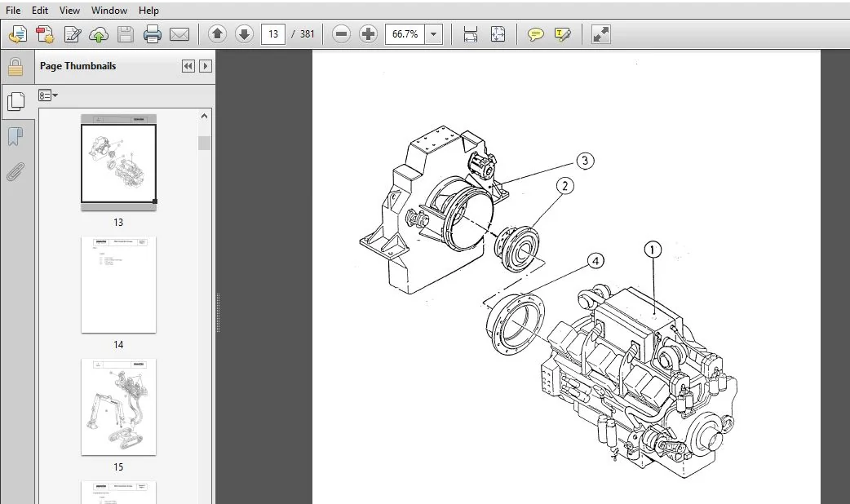Open the Attachments paperclip panel icon
The height and width of the screenshot is (504, 850).
click(15, 171)
